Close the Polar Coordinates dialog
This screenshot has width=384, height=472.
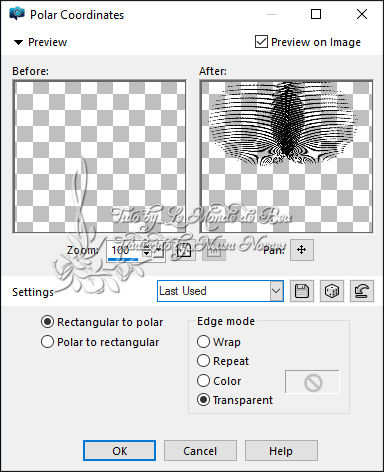coord(362,14)
